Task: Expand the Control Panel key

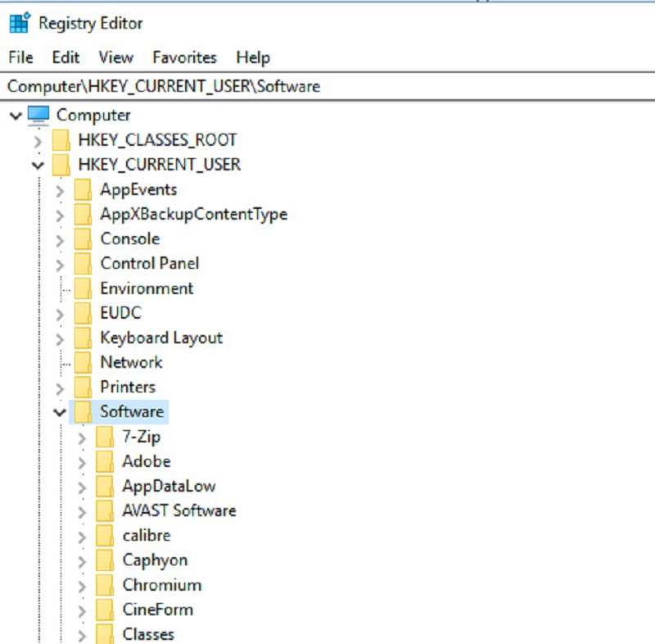Action: (60, 265)
